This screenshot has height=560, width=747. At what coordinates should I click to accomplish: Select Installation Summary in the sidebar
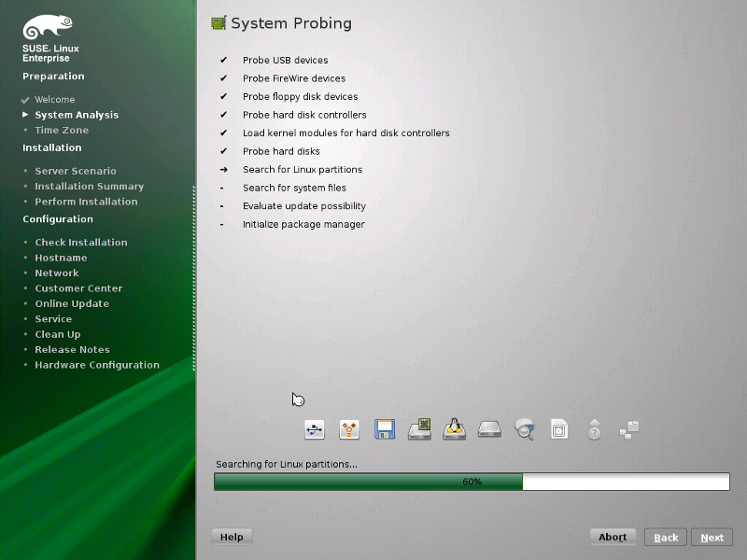click(89, 187)
